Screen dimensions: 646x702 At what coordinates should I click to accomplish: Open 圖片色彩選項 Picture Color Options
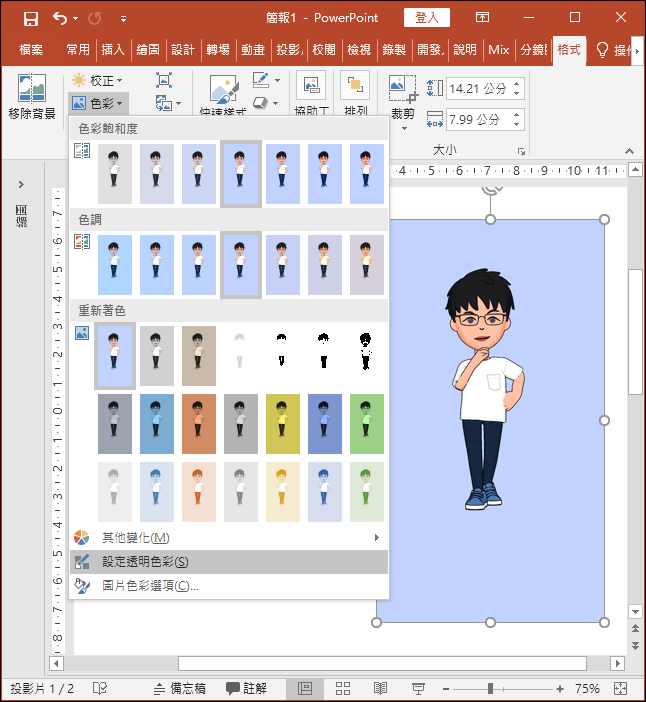tap(229, 586)
